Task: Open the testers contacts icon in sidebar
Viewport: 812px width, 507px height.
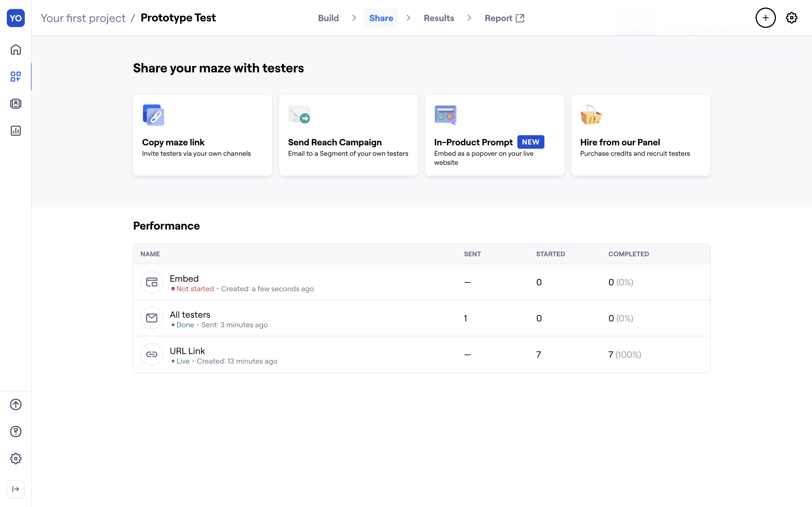Action: click(16, 104)
